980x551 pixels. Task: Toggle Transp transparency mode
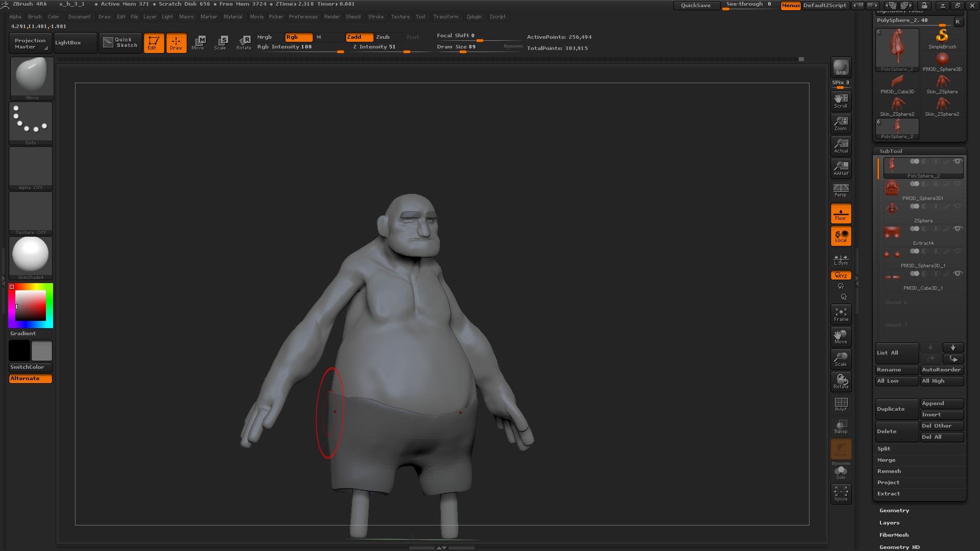(841, 427)
